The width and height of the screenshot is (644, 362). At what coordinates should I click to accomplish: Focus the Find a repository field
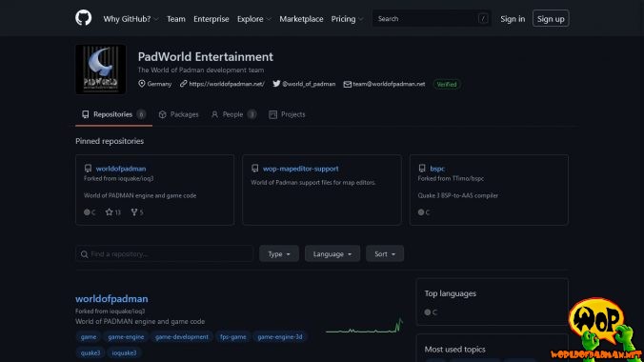(164, 254)
